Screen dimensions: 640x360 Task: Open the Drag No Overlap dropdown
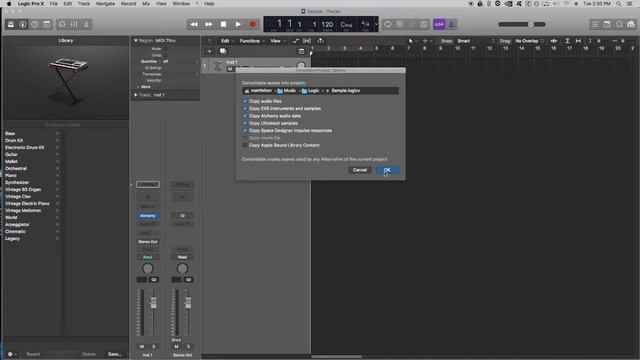pyautogui.click(x=529, y=41)
